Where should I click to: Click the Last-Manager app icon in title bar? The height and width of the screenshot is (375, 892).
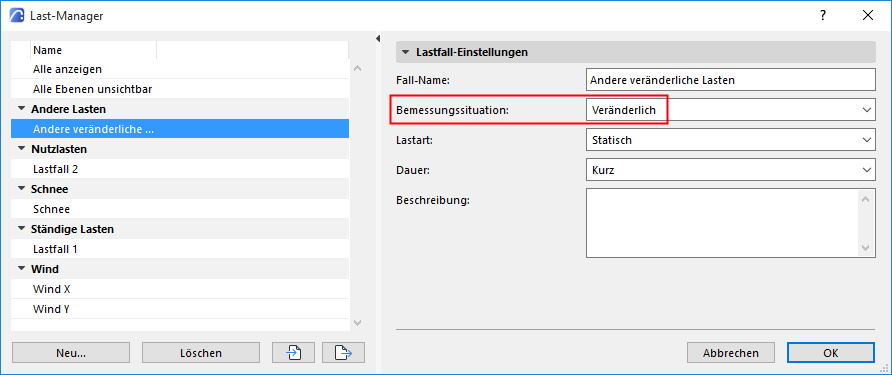coord(17,16)
